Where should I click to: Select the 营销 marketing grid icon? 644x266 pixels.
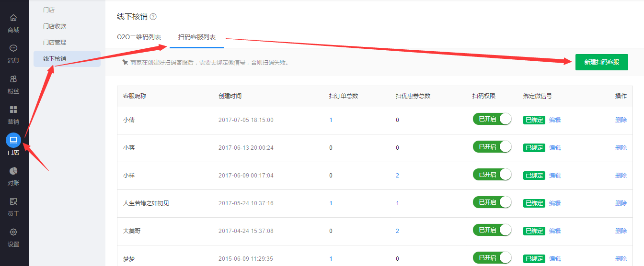pyautogui.click(x=13, y=110)
